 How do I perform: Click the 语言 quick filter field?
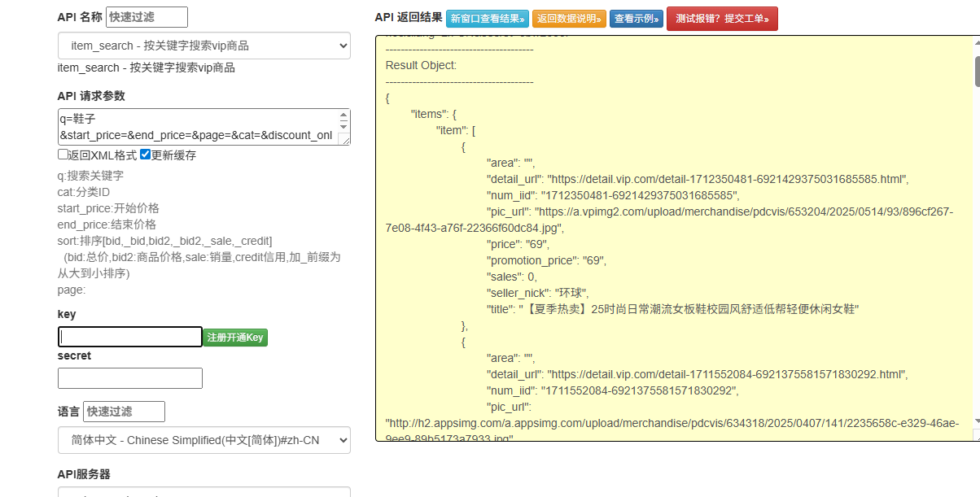(124, 412)
